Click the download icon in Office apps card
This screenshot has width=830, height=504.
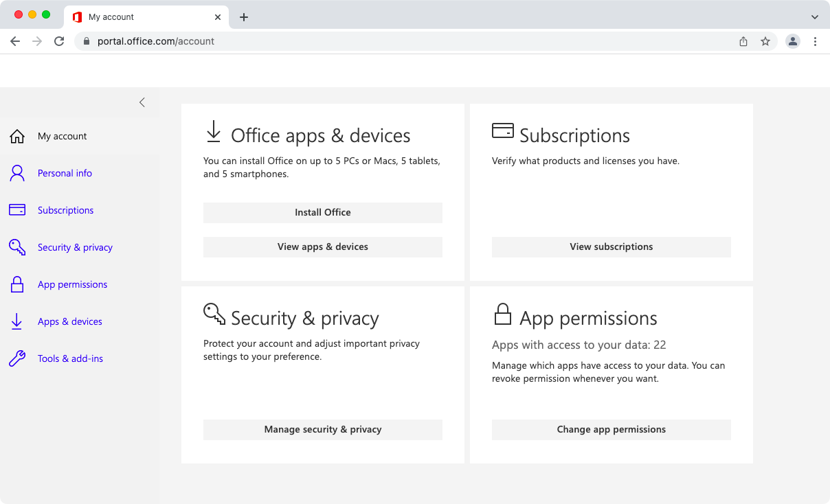tap(214, 132)
